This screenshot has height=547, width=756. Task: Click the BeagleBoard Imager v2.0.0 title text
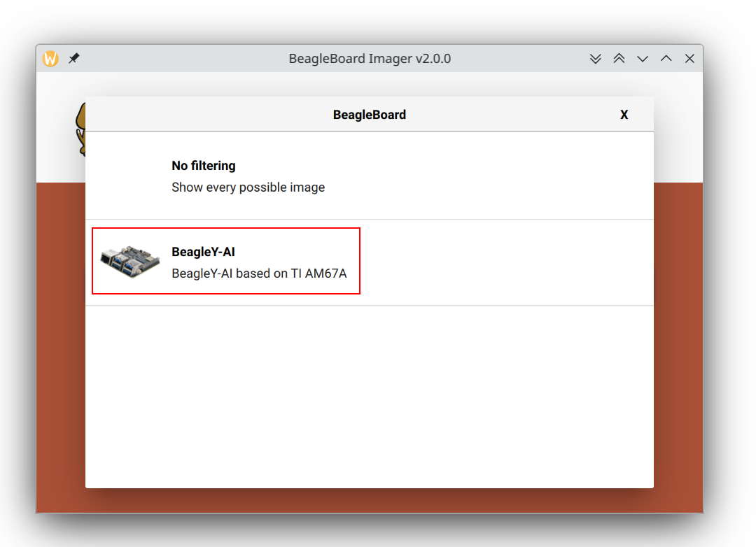point(370,59)
